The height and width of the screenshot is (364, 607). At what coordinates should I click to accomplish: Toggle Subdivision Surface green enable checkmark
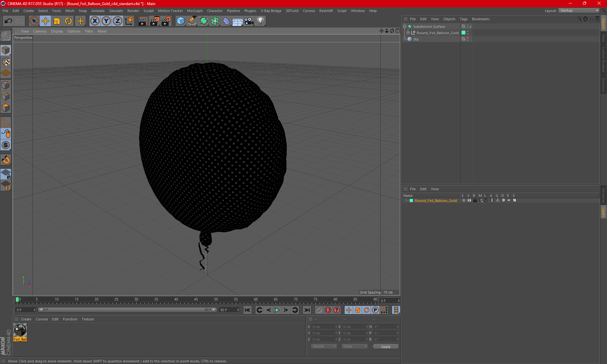pyautogui.click(x=471, y=27)
